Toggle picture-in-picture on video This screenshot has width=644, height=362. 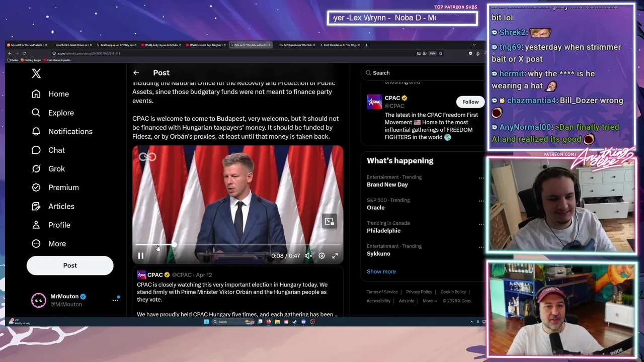pyautogui.click(x=329, y=221)
